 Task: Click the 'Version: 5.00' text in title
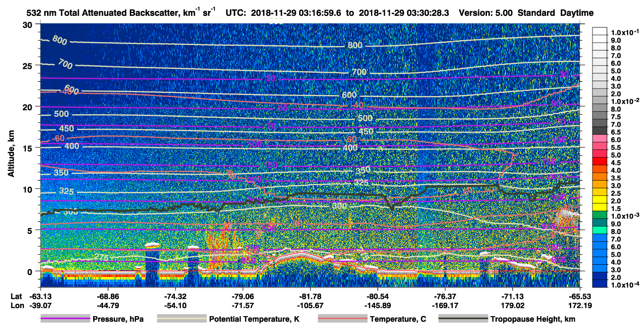tap(486, 13)
